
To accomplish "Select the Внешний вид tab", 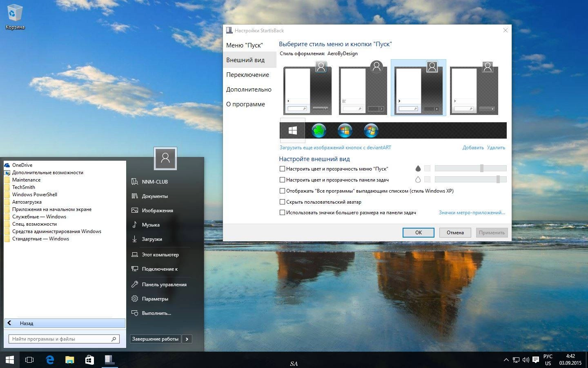I will 250,60.
